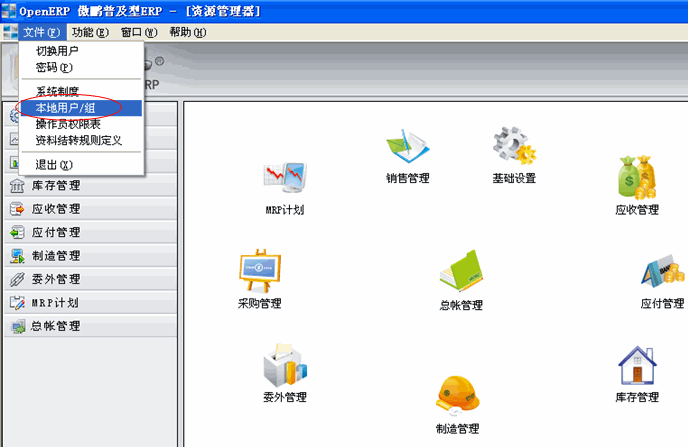
Task: Click the 总帐管理 label in main panel
Action: pyautogui.click(x=461, y=305)
